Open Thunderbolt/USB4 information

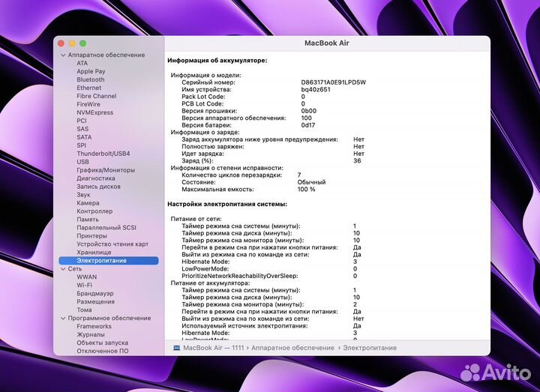pyautogui.click(x=103, y=154)
